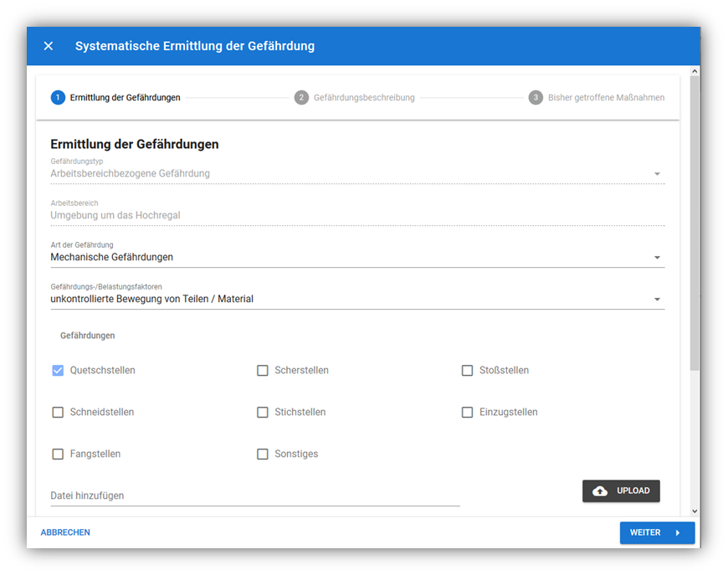
Task: Click the scrollbar up arrow
Action: coord(695,71)
